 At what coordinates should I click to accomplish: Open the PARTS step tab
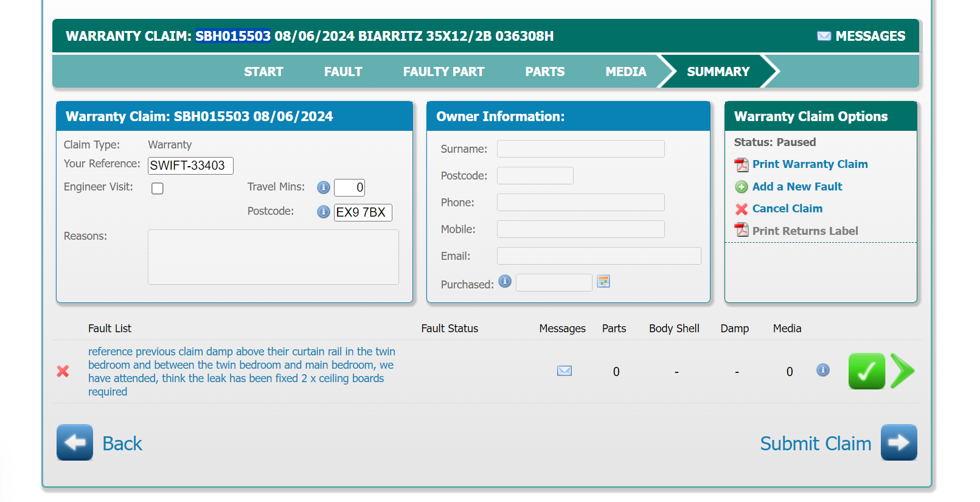coord(544,72)
